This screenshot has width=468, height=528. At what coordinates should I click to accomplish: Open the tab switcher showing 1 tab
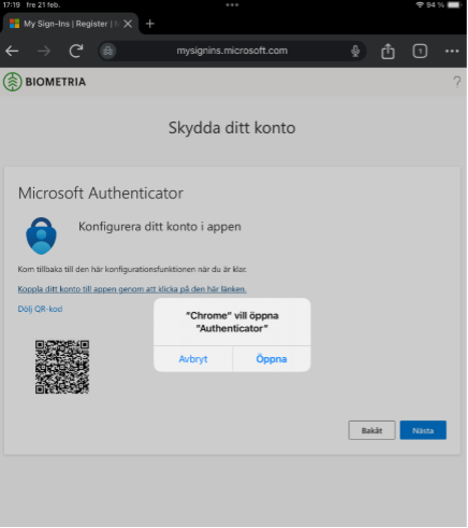[x=420, y=51]
